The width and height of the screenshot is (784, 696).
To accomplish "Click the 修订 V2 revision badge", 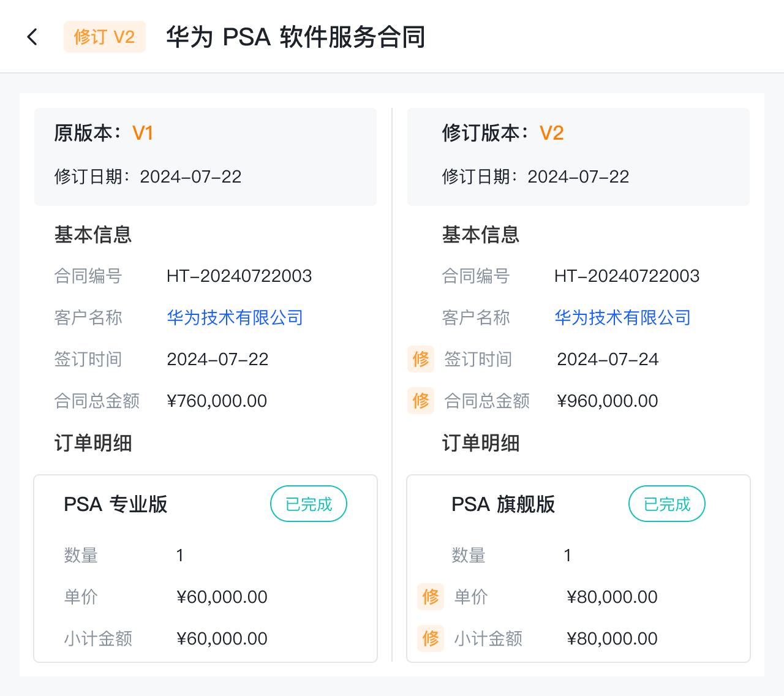I will coord(104,37).
